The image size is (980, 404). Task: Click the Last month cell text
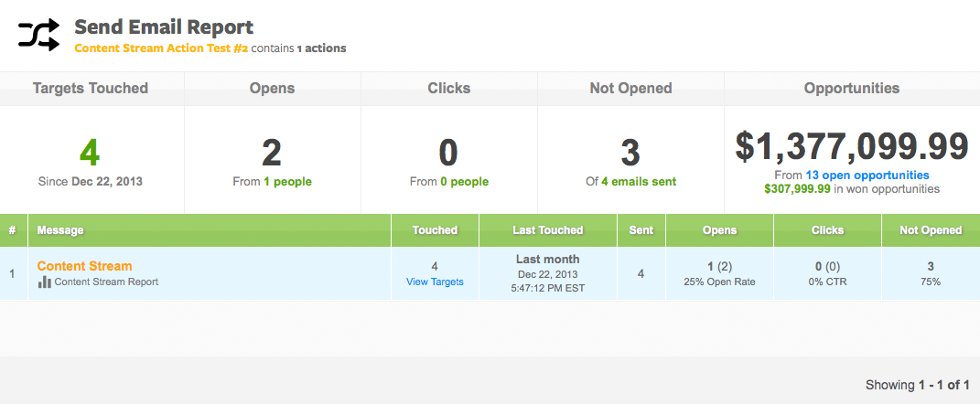coord(547,260)
